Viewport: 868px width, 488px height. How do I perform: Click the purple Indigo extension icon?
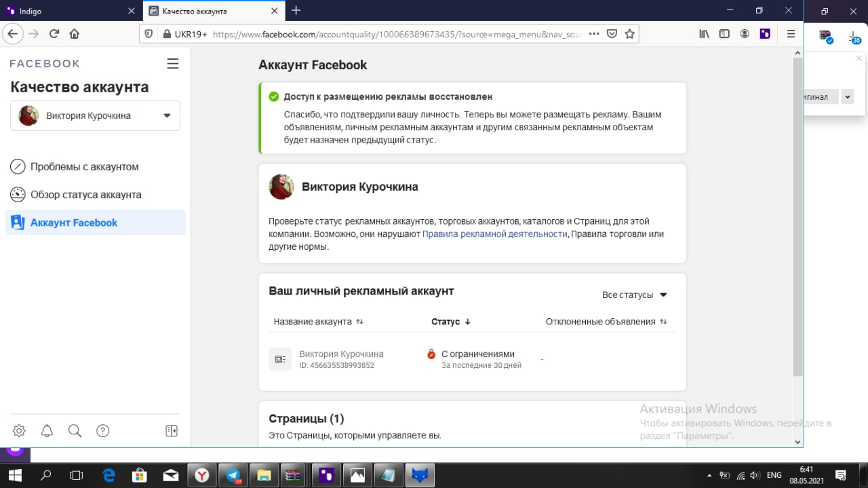[765, 33]
